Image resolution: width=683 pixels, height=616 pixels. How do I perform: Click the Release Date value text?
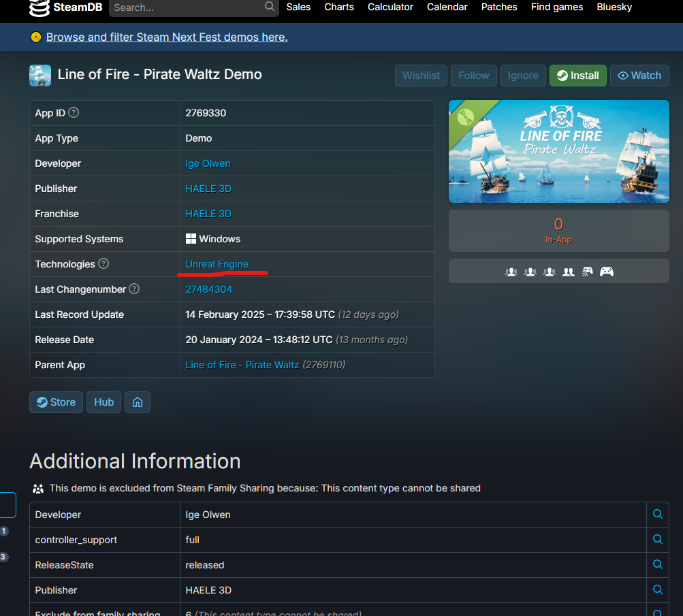click(x=297, y=340)
